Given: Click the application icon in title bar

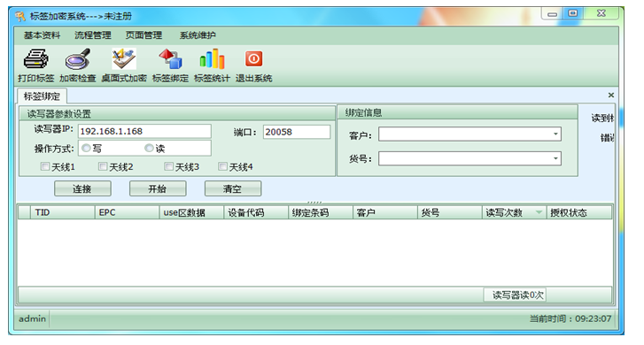Looking at the screenshot, I should point(20,17).
